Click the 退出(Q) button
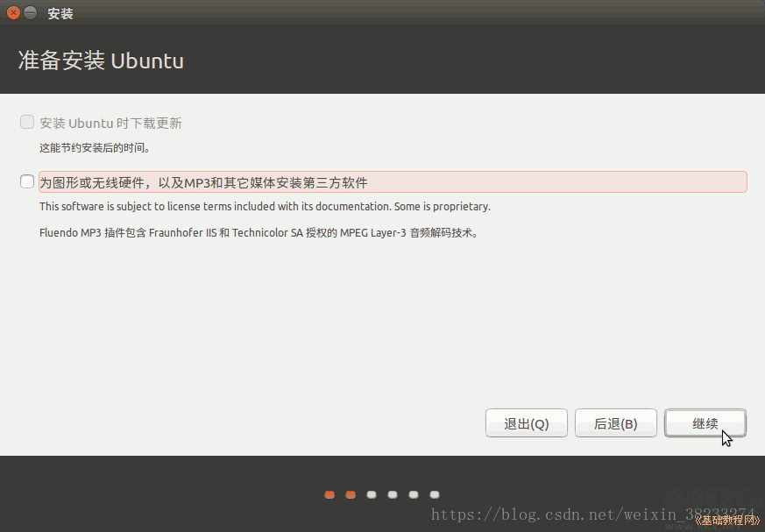This screenshot has height=532, width=765. pos(526,422)
